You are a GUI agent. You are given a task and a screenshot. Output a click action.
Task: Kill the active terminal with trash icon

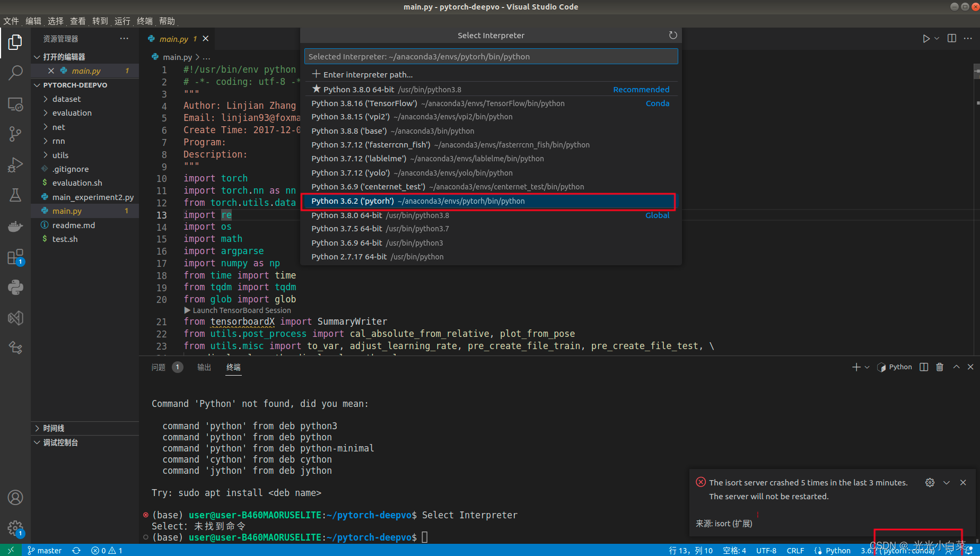point(940,367)
